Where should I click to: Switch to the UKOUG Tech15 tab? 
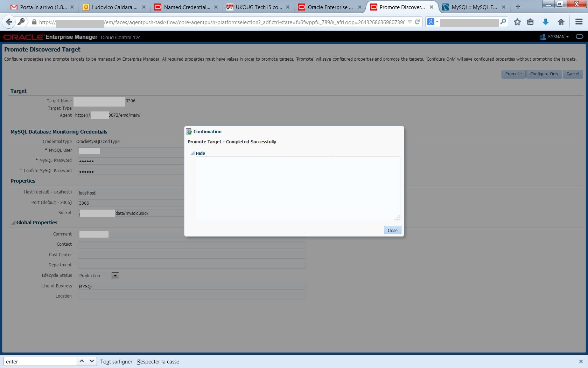click(x=258, y=7)
